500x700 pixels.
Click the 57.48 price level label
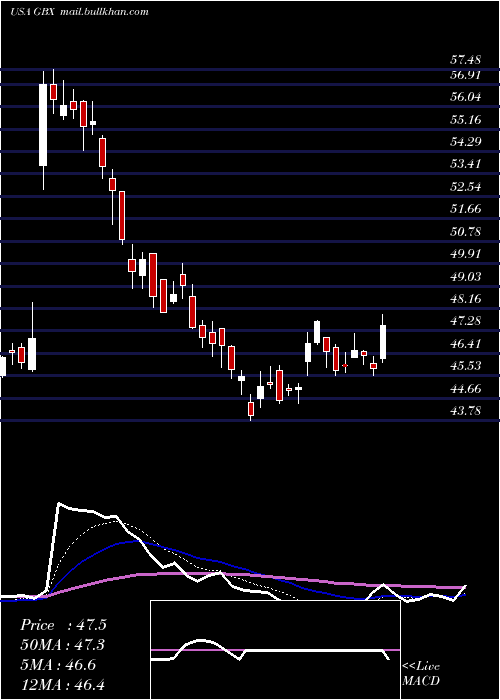(465, 59)
